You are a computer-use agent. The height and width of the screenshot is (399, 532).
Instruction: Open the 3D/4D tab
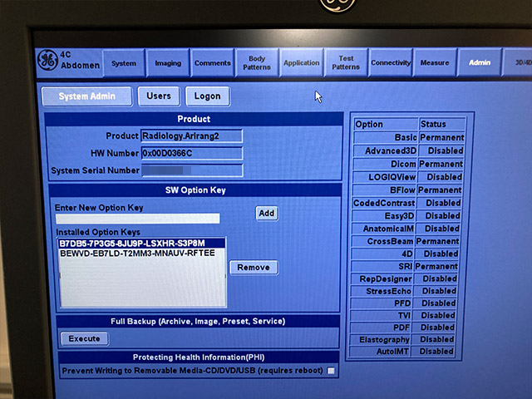pyautogui.click(x=517, y=62)
